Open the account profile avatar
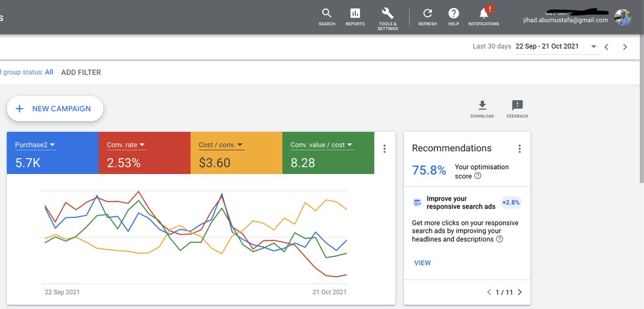Viewport: 644px width, 309px height. 623,17
